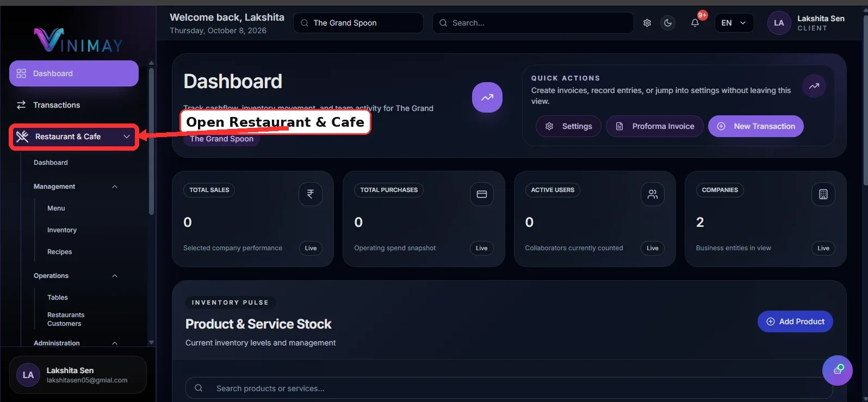868x402 pixels.
Task: Open the header settings gear icon
Action: click(x=647, y=23)
